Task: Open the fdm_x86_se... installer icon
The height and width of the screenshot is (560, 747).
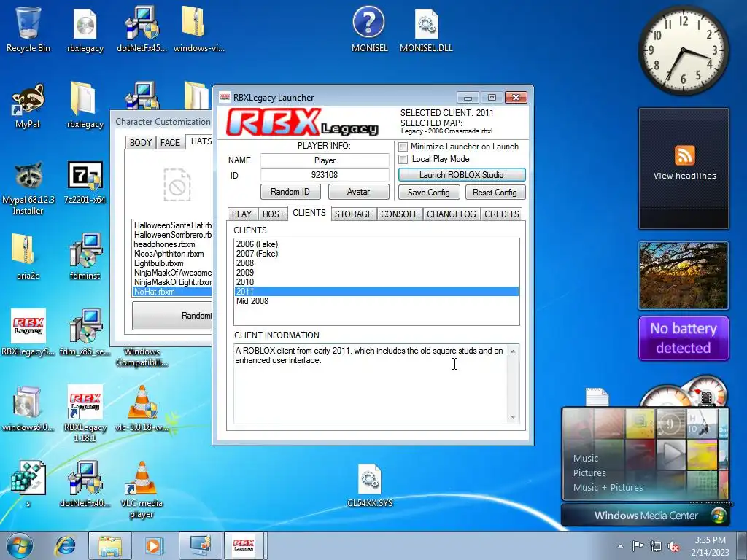Action: tap(85, 332)
